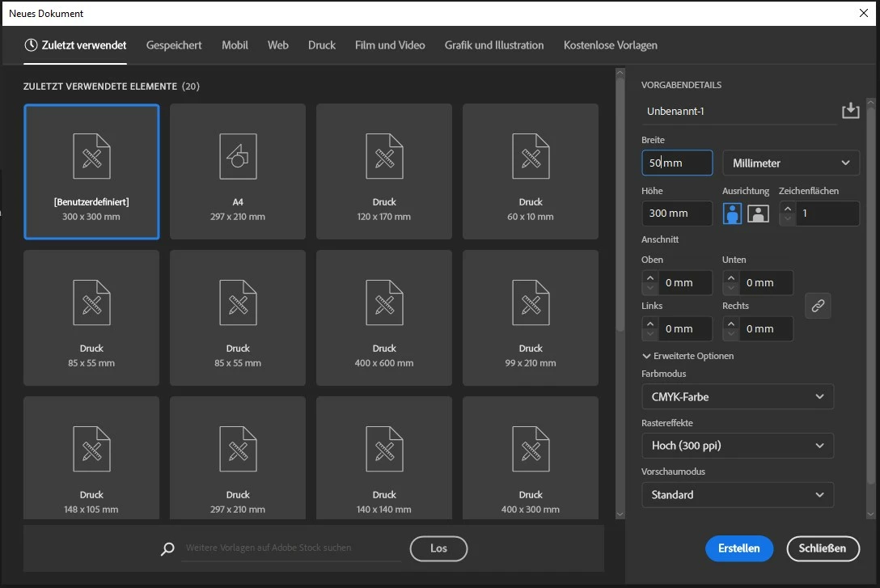Choose the Druck 120 x 170 mm preset
This screenshot has width=880, height=588.
(x=384, y=171)
